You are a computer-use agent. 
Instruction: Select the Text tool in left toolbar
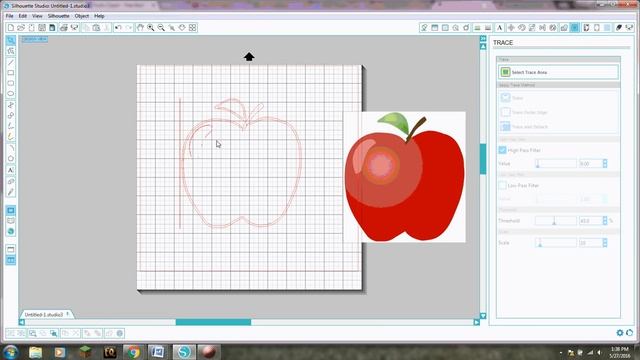pos(11,170)
